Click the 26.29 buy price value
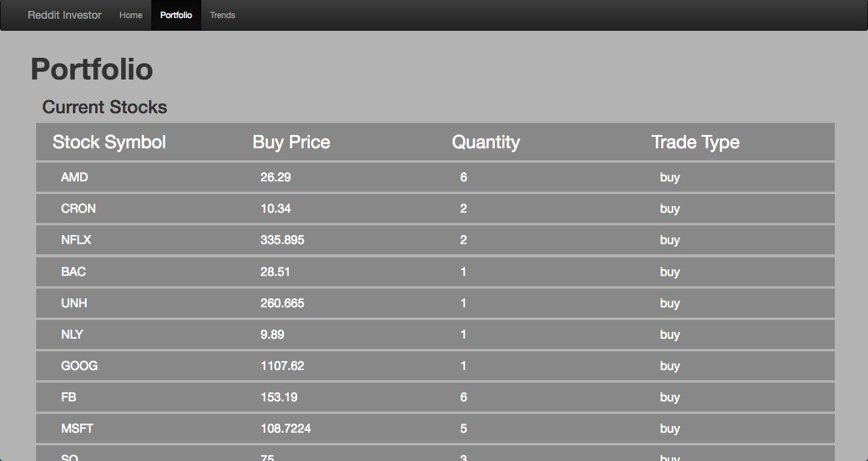Screen dimensions: 868x461 pyautogui.click(x=275, y=177)
